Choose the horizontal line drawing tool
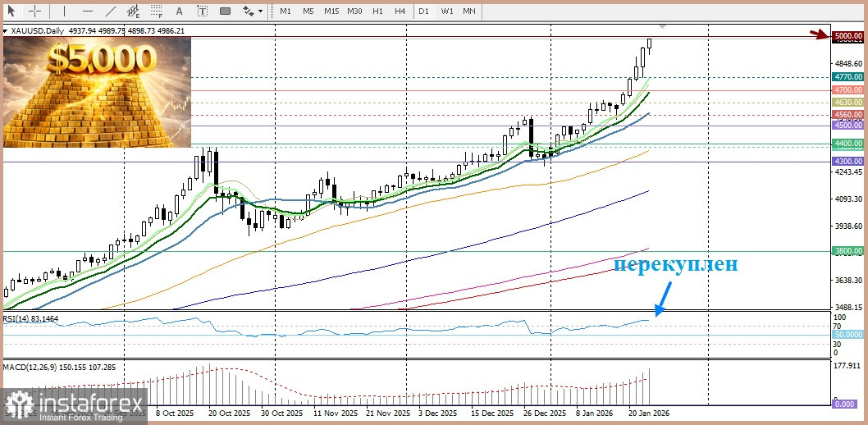The width and height of the screenshot is (868, 425). point(88,11)
